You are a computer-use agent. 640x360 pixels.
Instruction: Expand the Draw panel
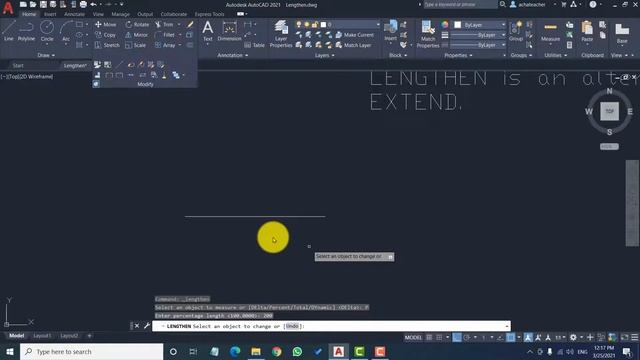(46, 55)
